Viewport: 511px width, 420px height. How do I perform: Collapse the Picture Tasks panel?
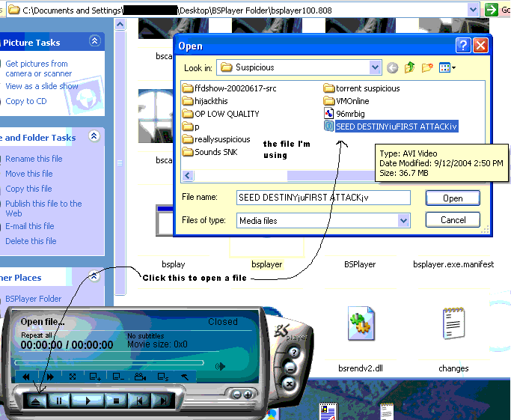tap(94, 41)
